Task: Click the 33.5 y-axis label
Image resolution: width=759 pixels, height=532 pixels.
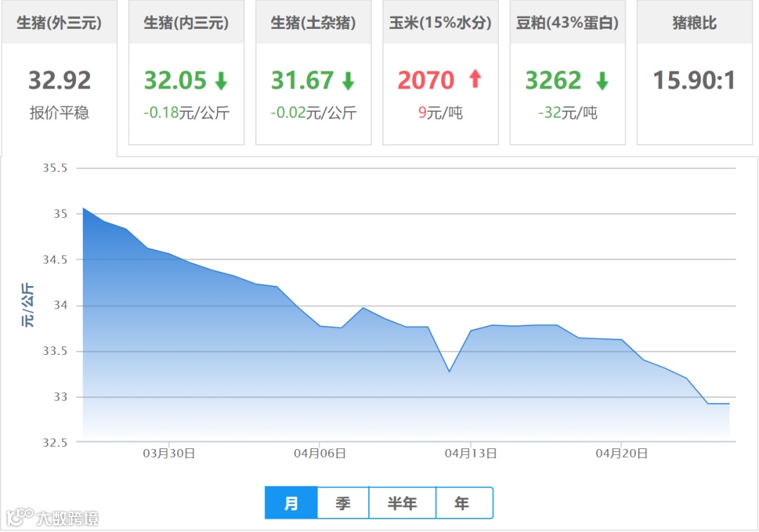Action: 55,351
